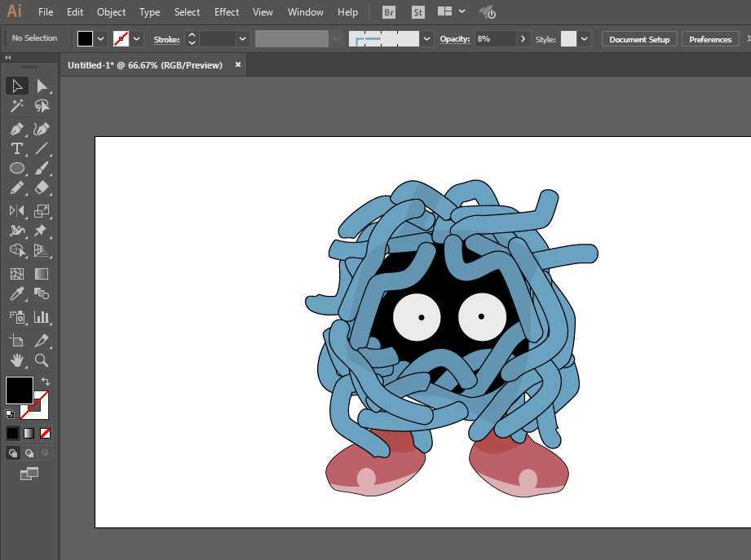
Task: Switch to Gradient color mode button
Action: 29,433
